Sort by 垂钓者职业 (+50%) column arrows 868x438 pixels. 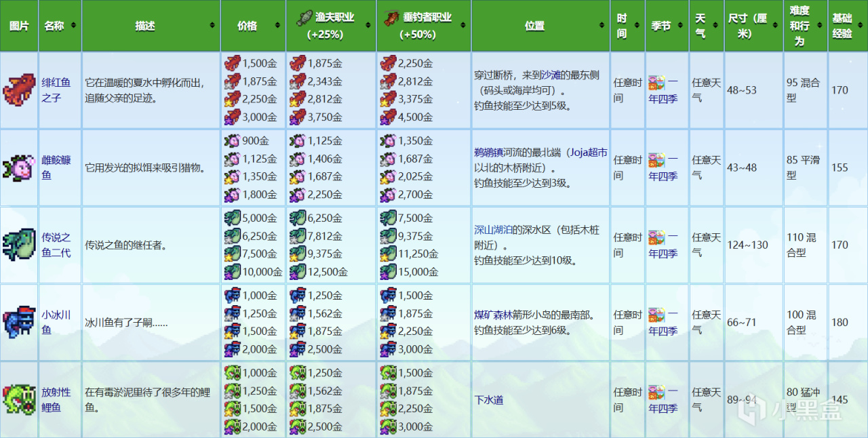tap(464, 26)
